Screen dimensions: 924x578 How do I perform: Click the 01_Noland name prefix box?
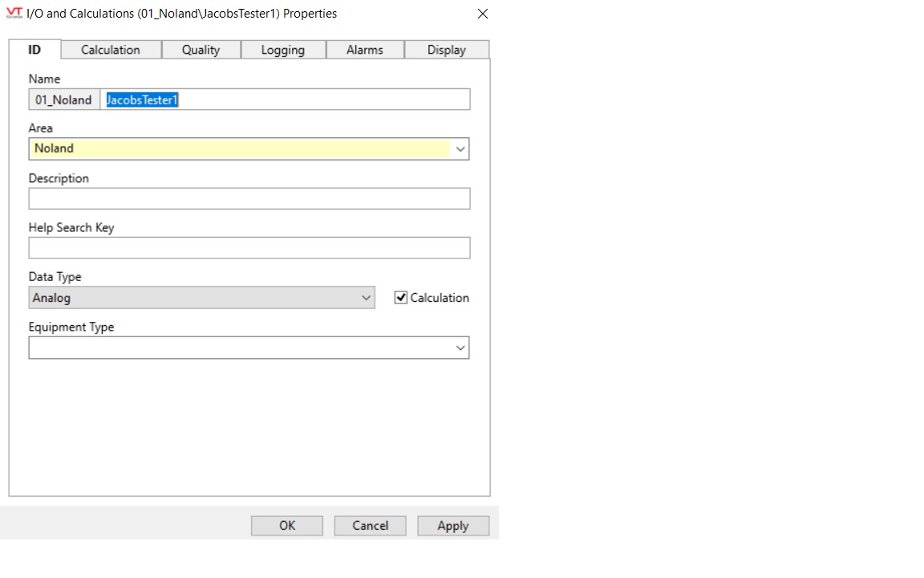(x=63, y=100)
